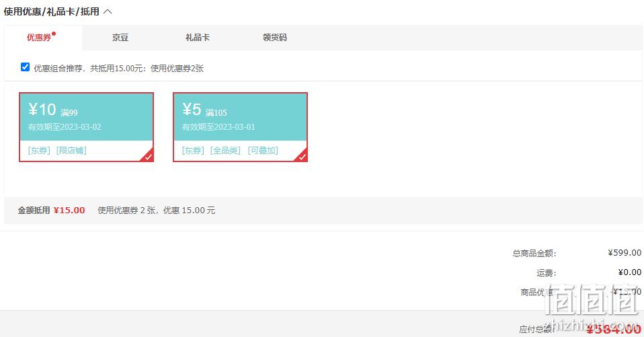Click the 运费 ¥0.00 value
Image resolution: width=644 pixels, height=337 pixels.
(630, 272)
